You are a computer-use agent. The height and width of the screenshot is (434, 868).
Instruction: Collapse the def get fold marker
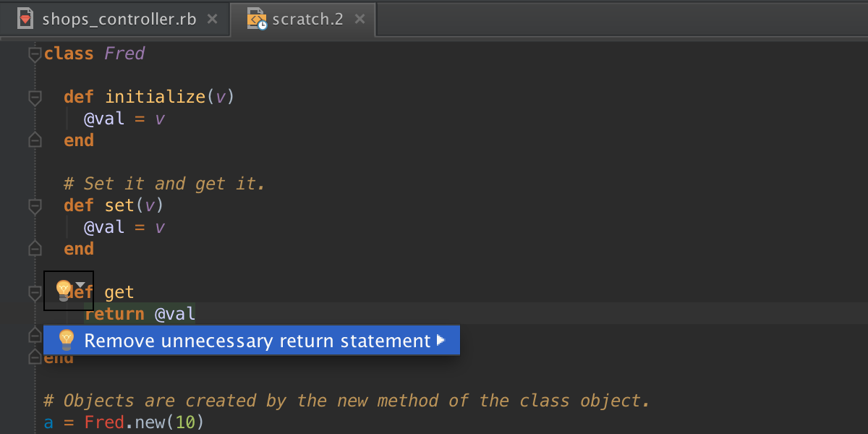point(34,292)
